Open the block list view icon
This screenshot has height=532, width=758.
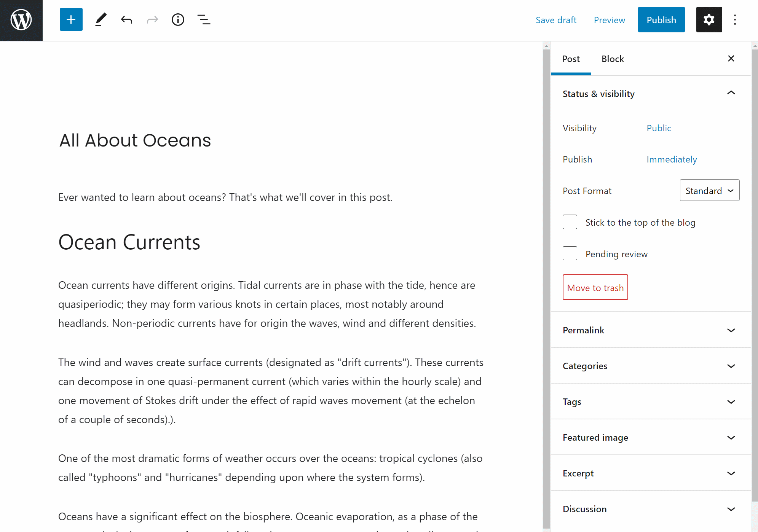coord(204,20)
